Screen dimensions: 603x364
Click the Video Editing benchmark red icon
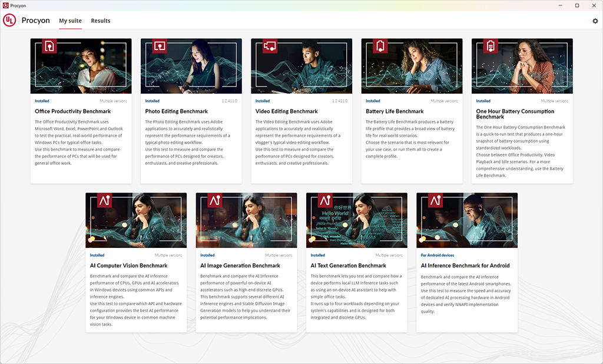(x=270, y=46)
